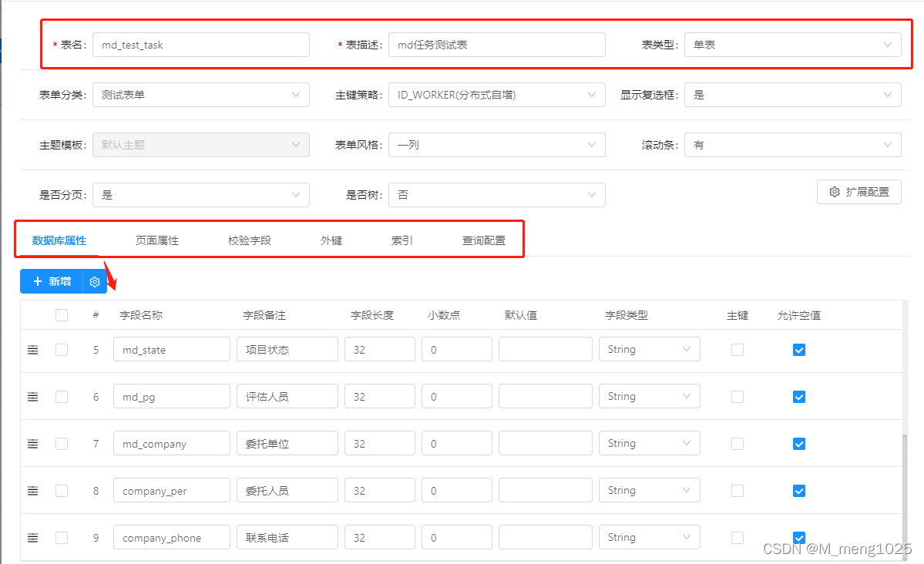Click the 委托单位 field remark input
This screenshot has width=924, height=564.
(x=287, y=443)
